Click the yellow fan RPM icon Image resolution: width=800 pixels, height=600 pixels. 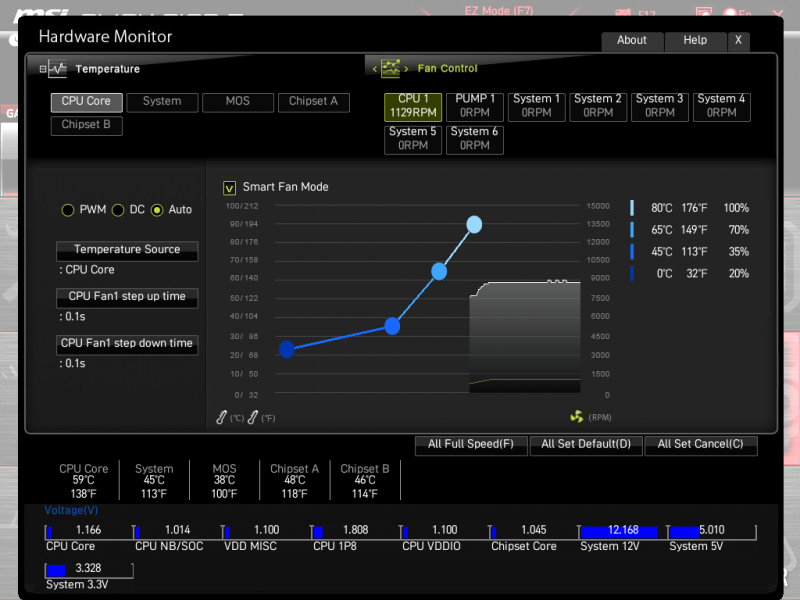576,417
